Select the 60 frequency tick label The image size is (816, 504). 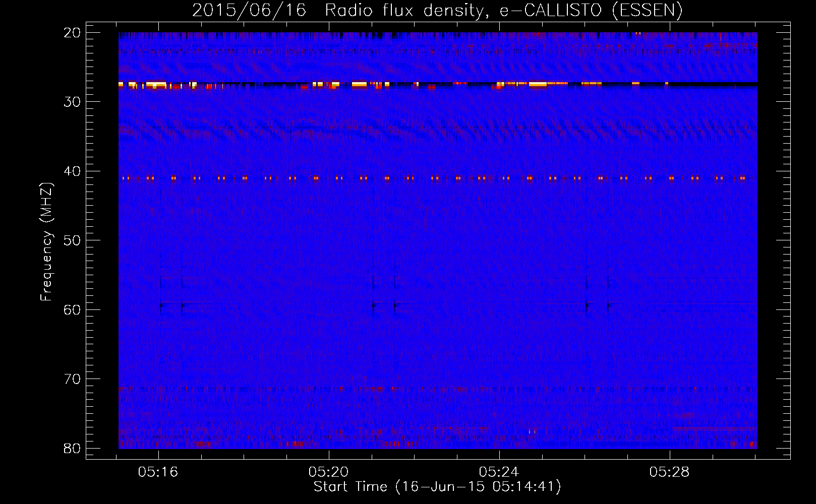click(73, 309)
